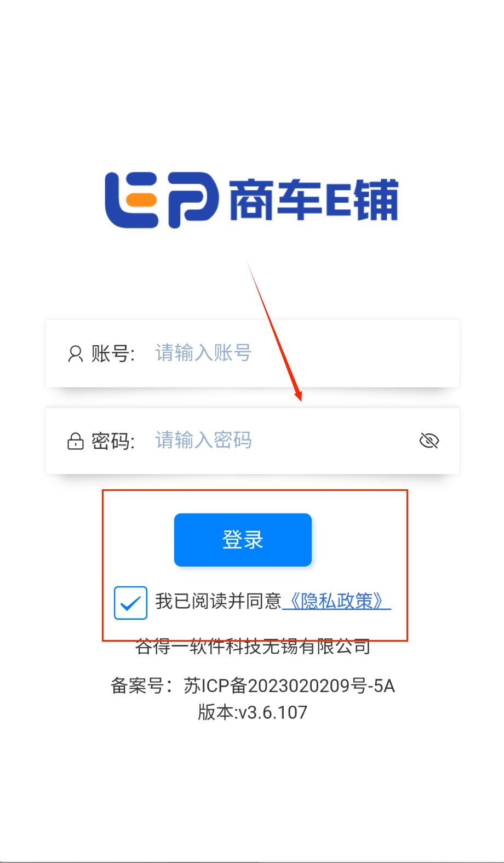Click the blue EP logo icon
Viewport: 504px width, 863px height.
tap(162, 200)
